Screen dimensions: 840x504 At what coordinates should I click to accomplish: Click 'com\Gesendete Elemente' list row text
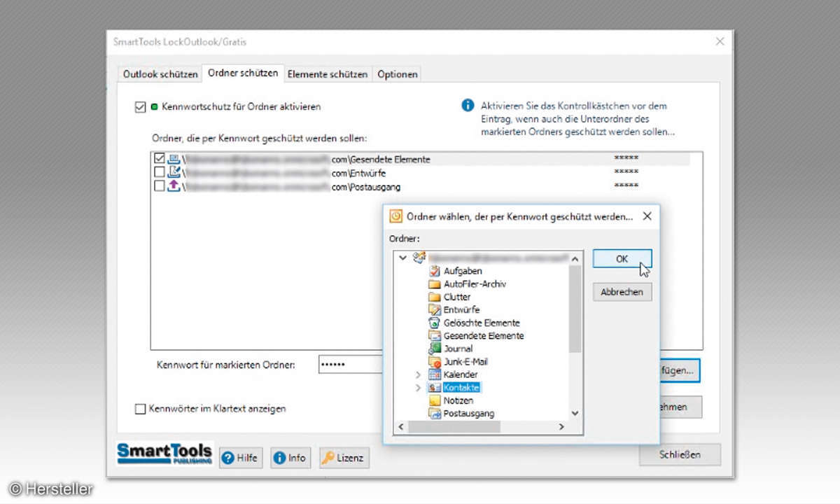(381, 160)
